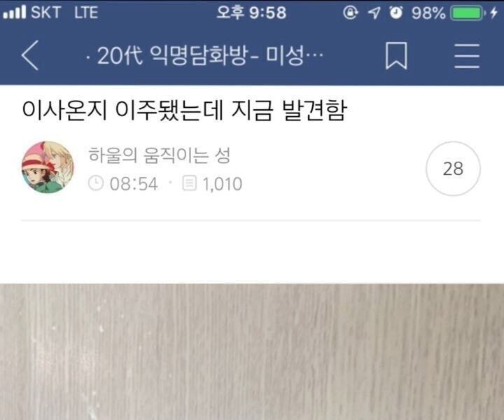504x420 pixels.
Task: Tap the alarm clock status icon
Action: click(x=395, y=13)
